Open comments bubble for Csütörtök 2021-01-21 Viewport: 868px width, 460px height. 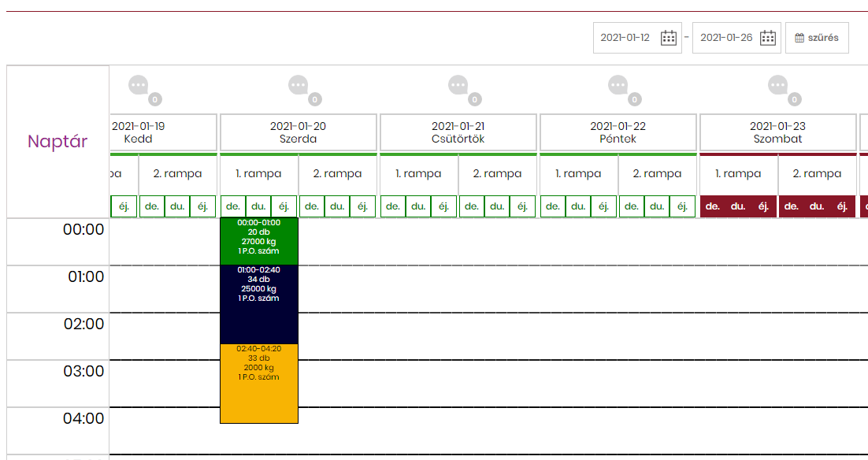(x=458, y=85)
